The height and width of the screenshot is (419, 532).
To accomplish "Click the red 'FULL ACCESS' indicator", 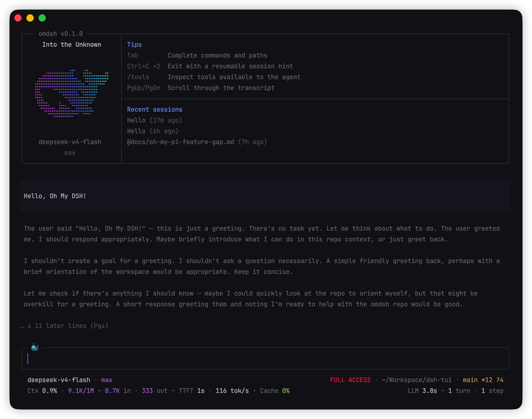I will pyautogui.click(x=350, y=380).
